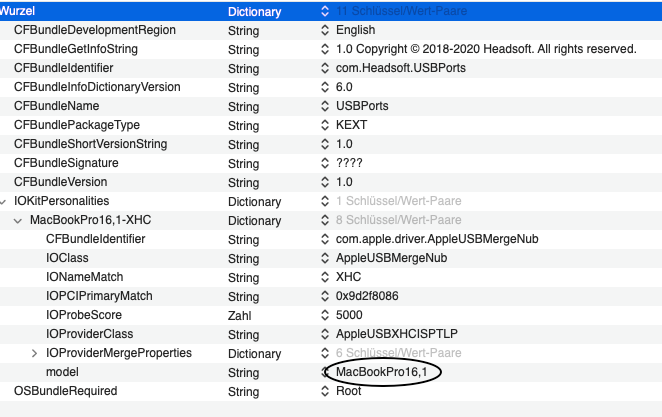
Task: Open type stepper for IOClass row
Action: click(324, 258)
